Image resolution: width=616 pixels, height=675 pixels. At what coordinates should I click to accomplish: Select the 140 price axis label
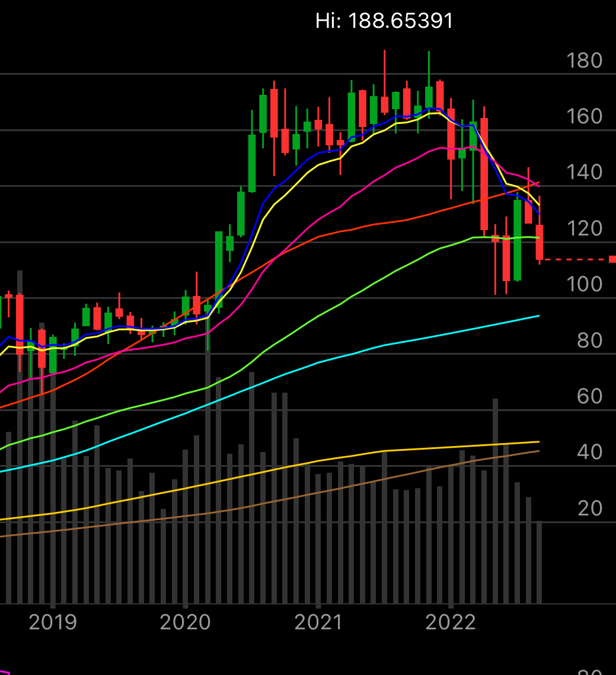pyautogui.click(x=584, y=173)
